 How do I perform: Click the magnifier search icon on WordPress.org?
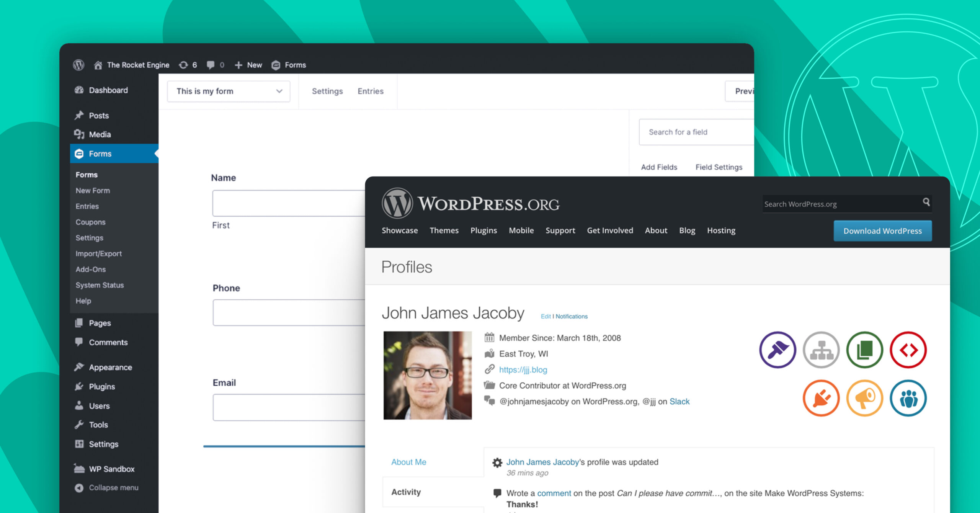pos(926,202)
